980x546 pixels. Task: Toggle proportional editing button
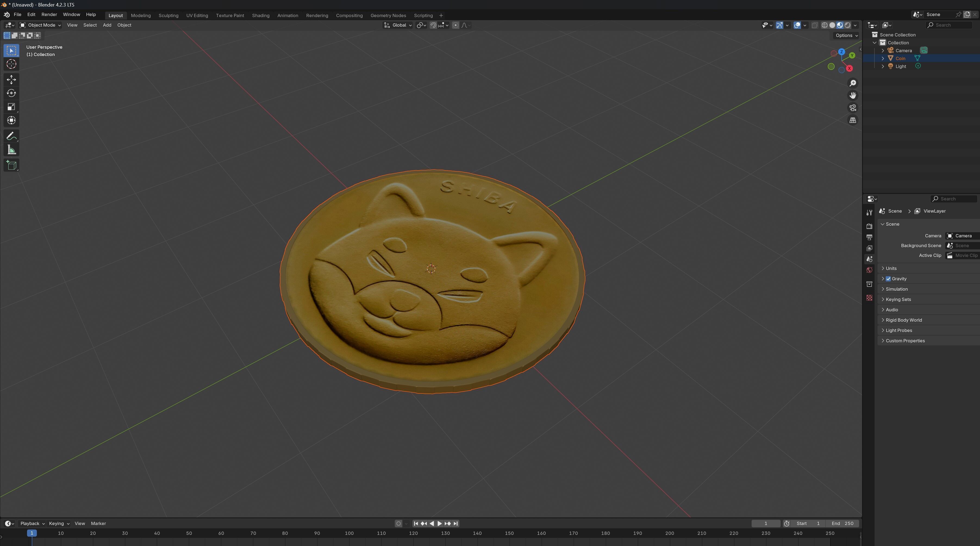455,25
